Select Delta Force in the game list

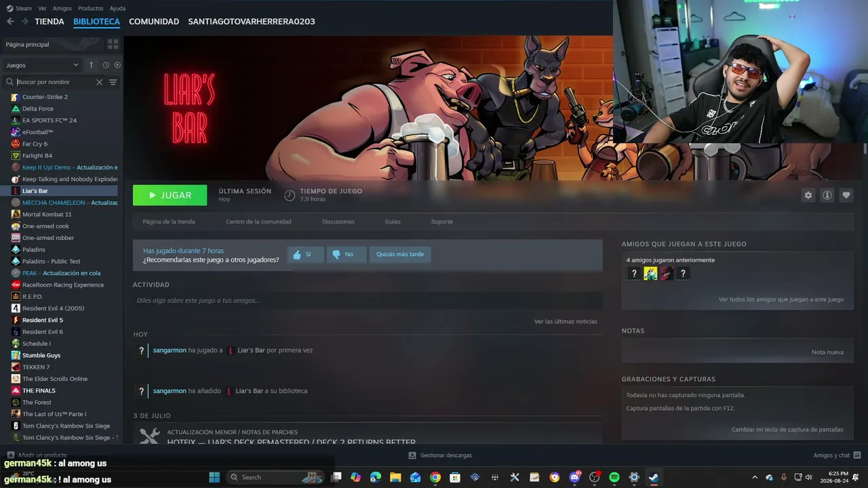point(38,108)
